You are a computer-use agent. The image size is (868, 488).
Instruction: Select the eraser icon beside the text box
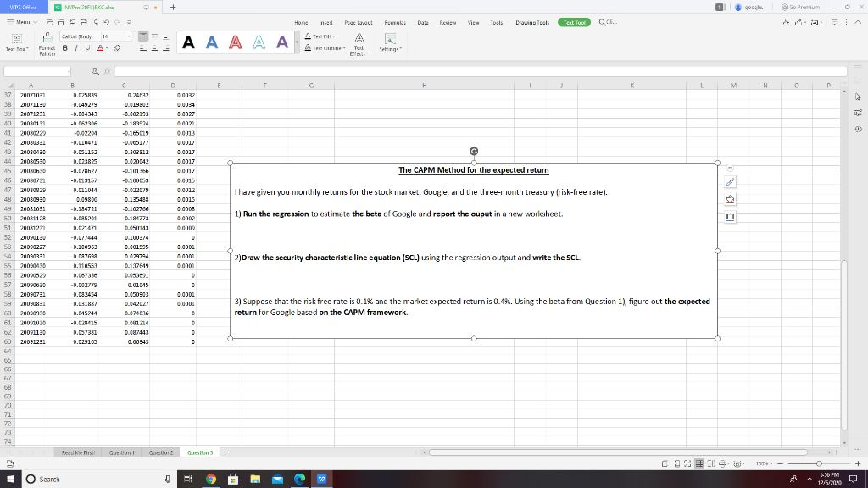(730, 198)
